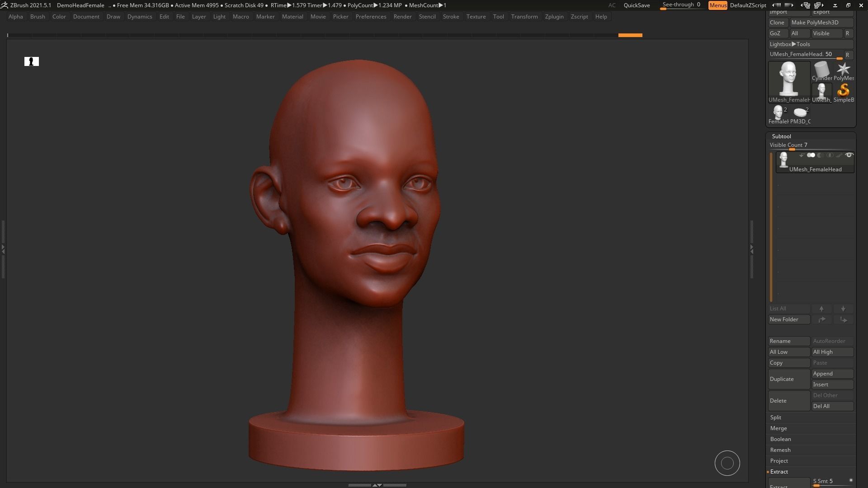The height and width of the screenshot is (488, 868).
Task: Load next user interface layout icon
Action: tap(819, 5)
